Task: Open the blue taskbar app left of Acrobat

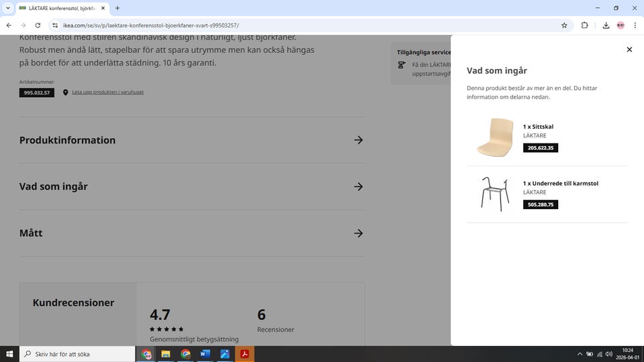Action: (x=225, y=354)
